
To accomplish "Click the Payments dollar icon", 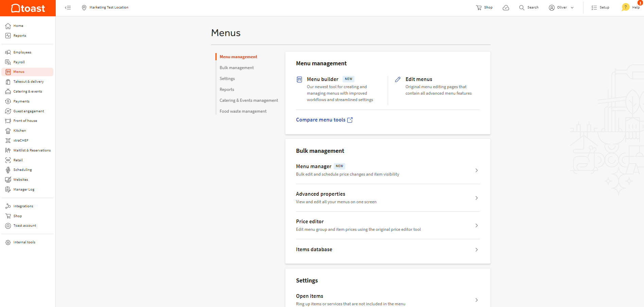I will pyautogui.click(x=8, y=101).
